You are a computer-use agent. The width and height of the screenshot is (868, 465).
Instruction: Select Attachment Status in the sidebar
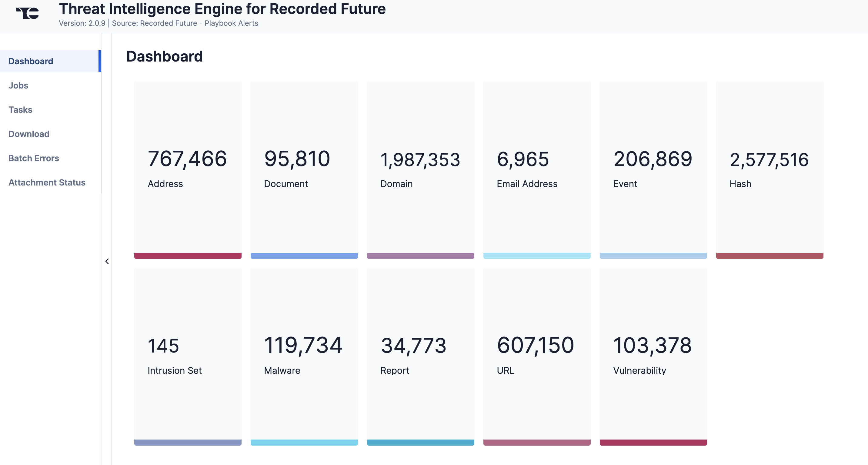click(47, 182)
